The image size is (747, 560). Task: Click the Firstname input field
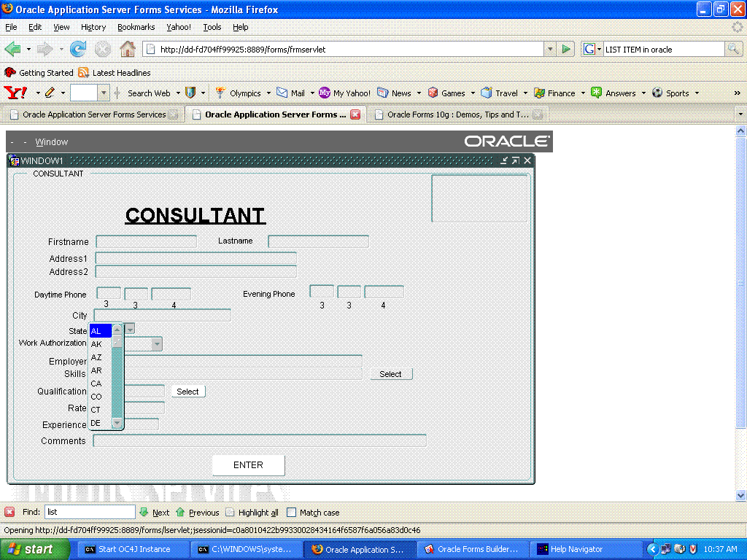(x=146, y=241)
